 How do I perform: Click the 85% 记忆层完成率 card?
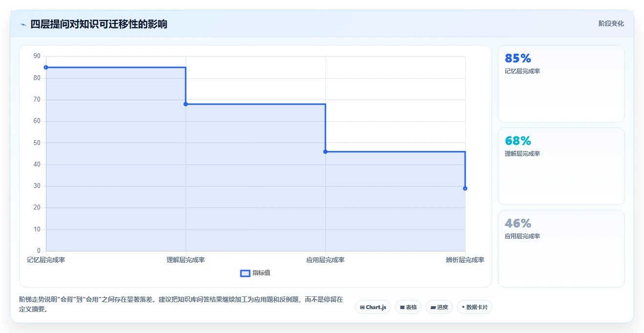coord(561,83)
